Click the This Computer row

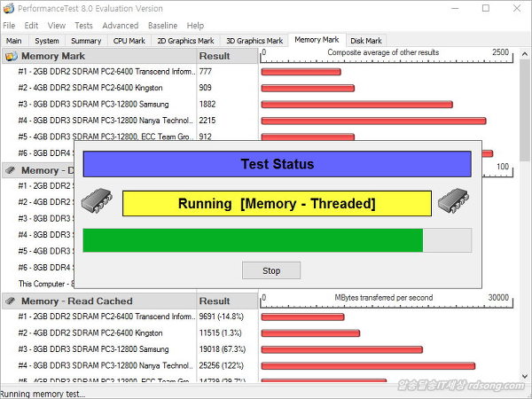pos(46,284)
